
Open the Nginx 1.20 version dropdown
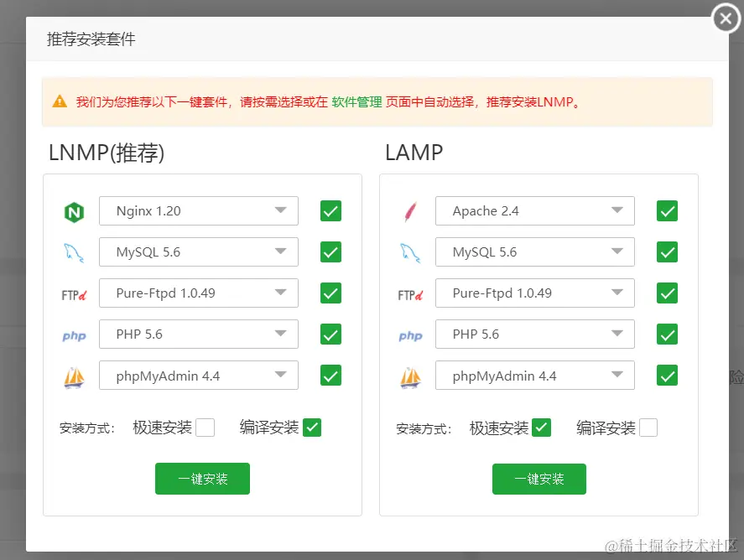(x=199, y=211)
